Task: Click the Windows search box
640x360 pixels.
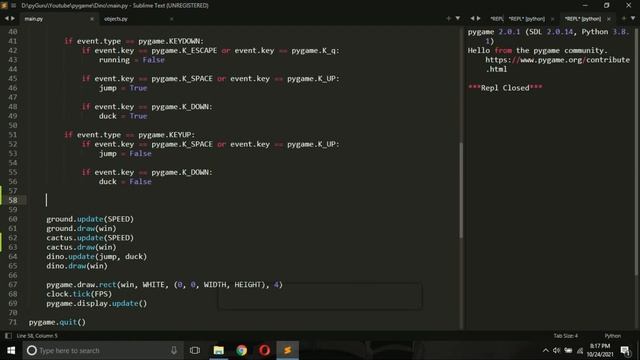Action: pyautogui.click(x=103, y=350)
